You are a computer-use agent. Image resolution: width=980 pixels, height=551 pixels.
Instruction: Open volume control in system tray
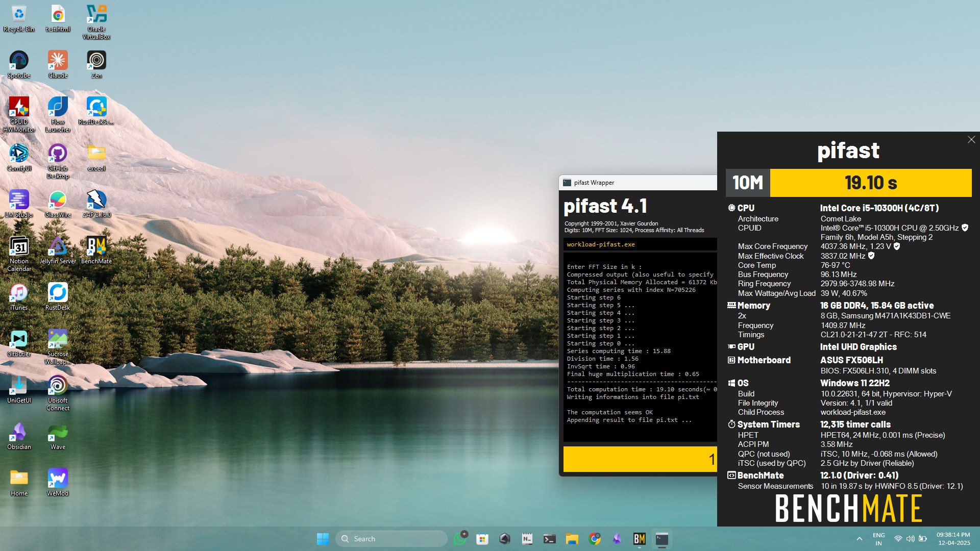coord(911,539)
